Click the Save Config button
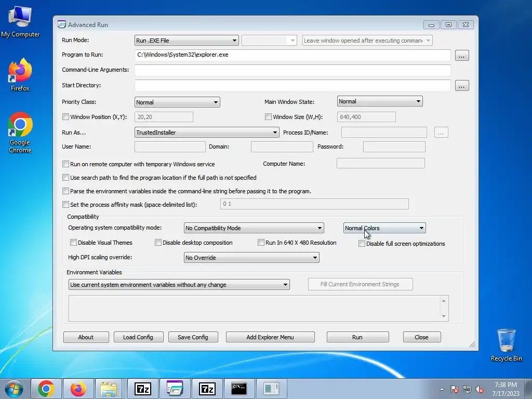532x399 pixels. point(193,337)
